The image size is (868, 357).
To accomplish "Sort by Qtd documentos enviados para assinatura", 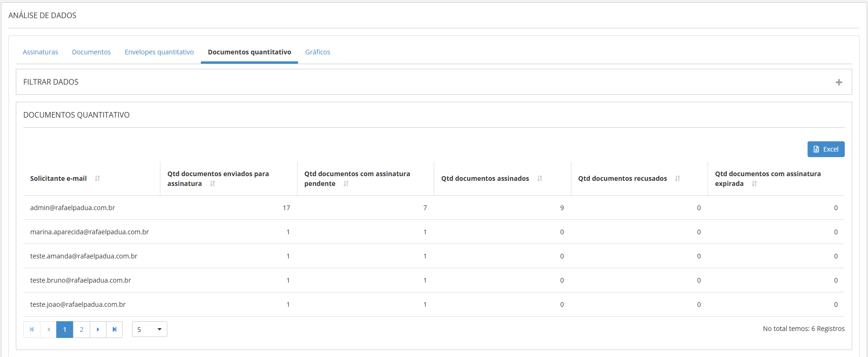I will pyautogui.click(x=212, y=184).
